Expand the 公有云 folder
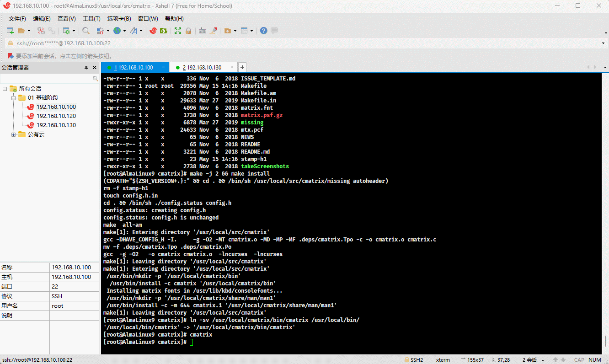609x364 pixels. [x=14, y=134]
